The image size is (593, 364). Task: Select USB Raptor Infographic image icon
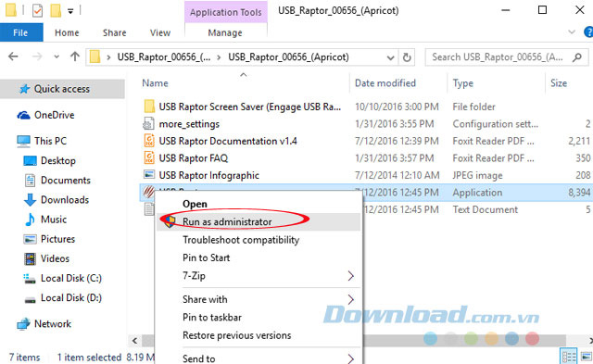point(149,175)
